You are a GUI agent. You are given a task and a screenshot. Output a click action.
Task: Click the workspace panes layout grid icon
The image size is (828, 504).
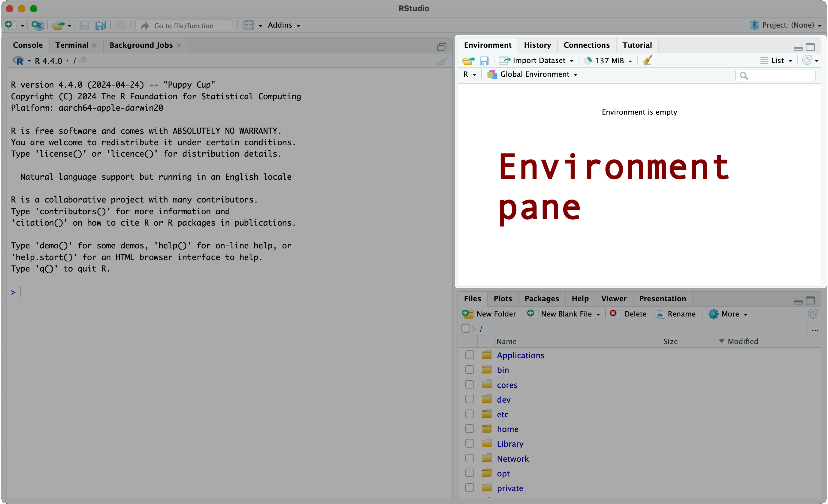pyautogui.click(x=249, y=25)
